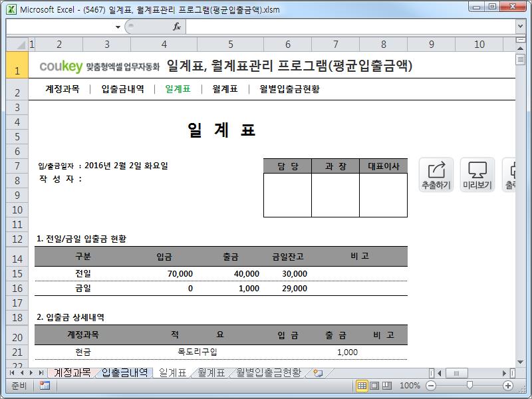Click 계정과목 navigation link
The height and width of the screenshot is (399, 532).
pos(63,89)
